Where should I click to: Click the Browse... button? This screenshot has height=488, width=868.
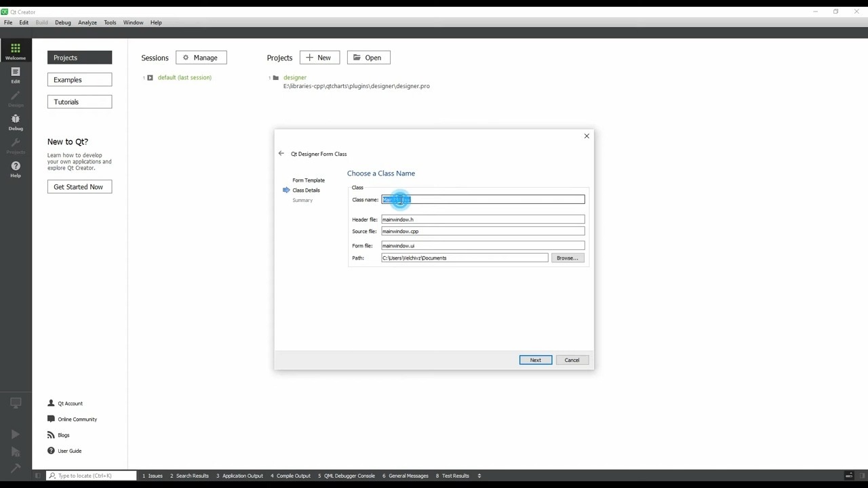[x=567, y=258]
